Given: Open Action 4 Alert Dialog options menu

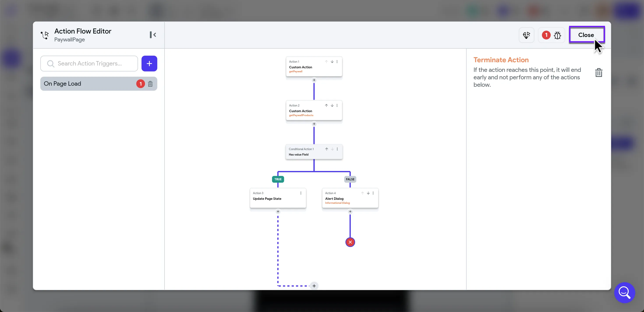Looking at the screenshot, I should click(x=373, y=193).
